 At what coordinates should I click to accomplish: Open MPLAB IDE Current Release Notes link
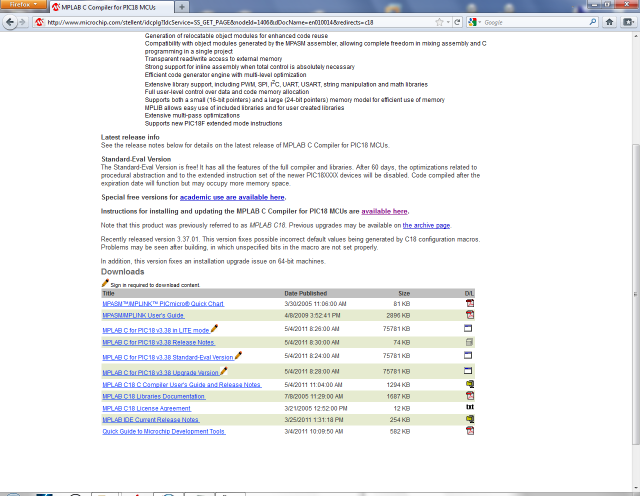pos(151,420)
